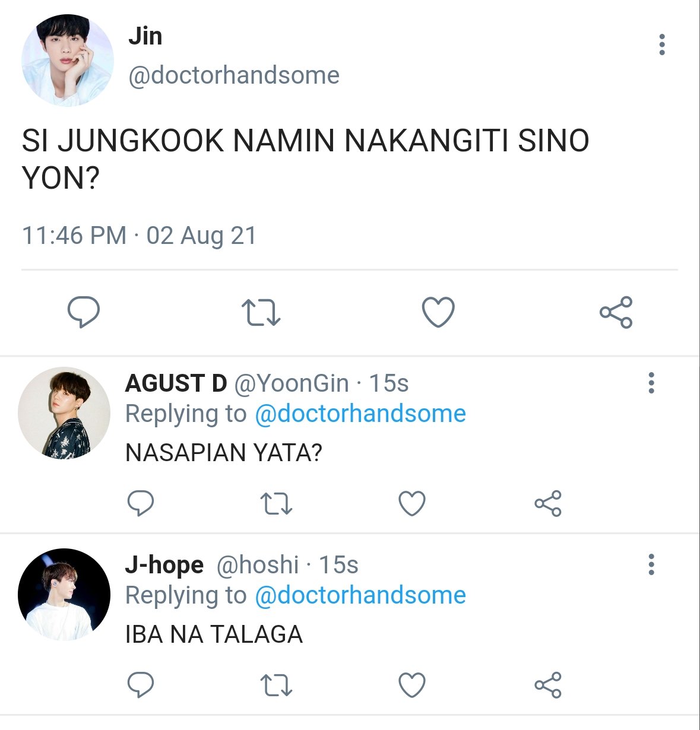Open more options on Jin's tweet
The width and height of the screenshot is (700, 730).
662,45
